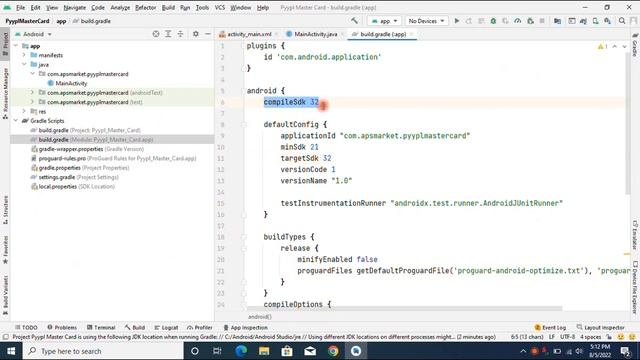The image size is (640, 360).
Task: Collapse the app module tree node
Action: [16, 46]
